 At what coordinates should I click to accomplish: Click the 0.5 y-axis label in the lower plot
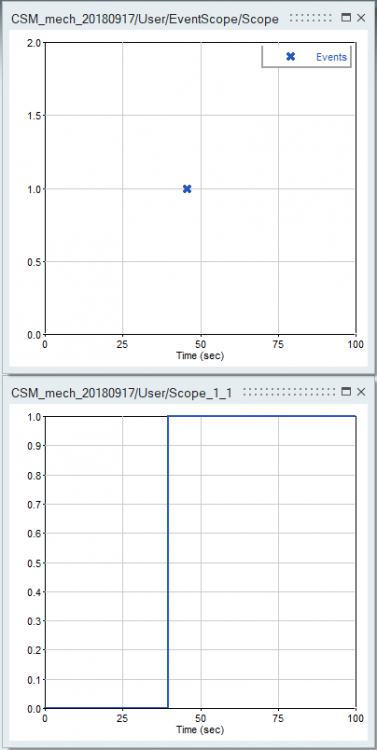[34, 562]
